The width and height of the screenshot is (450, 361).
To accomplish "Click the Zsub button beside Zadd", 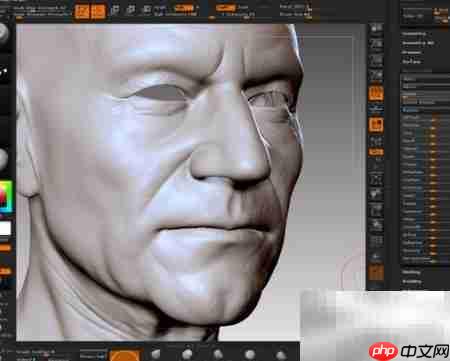I will coord(244,7).
